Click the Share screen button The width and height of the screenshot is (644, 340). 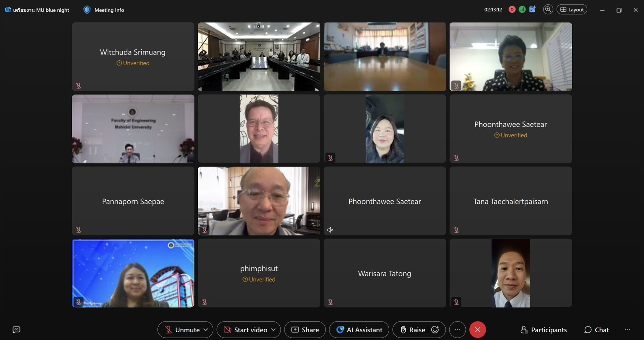pyautogui.click(x=305, y=330)
